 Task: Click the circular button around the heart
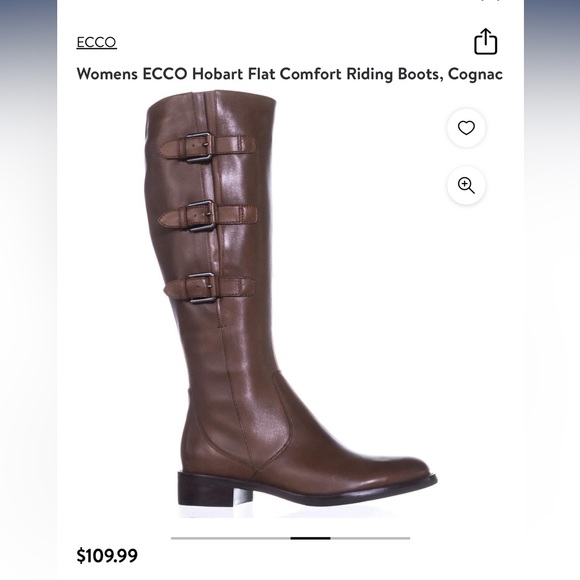[x=466, y=128]
